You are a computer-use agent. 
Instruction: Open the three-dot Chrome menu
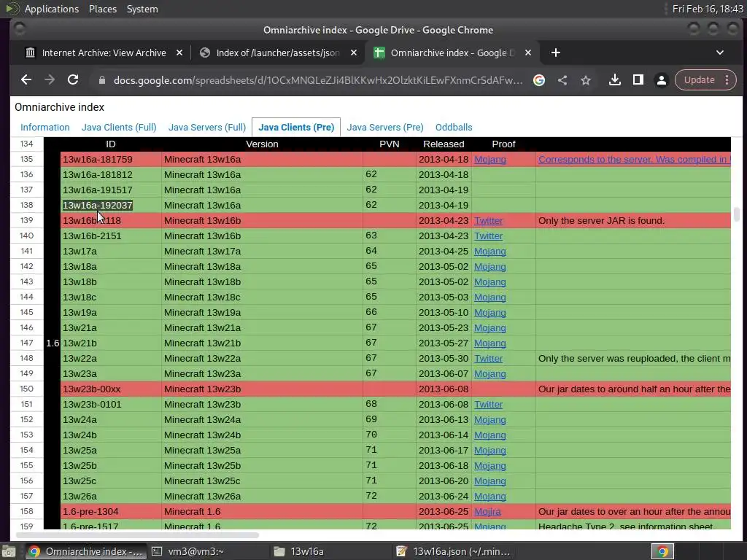pos(727,80)
